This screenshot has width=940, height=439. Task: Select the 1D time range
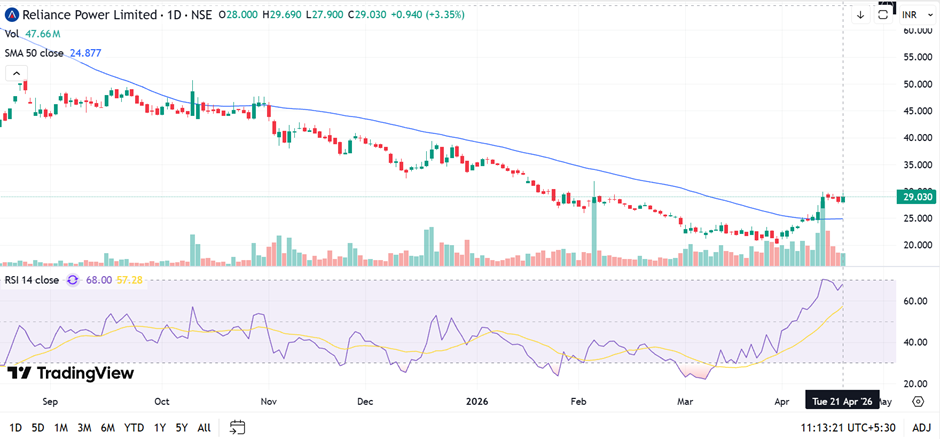pos(15,427)
